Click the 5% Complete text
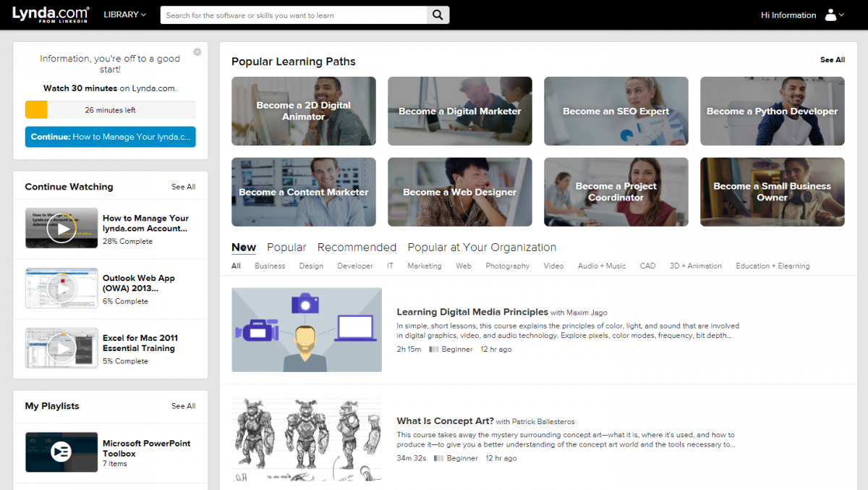This screenshot has height=490, width=868. tap(125, 361)
